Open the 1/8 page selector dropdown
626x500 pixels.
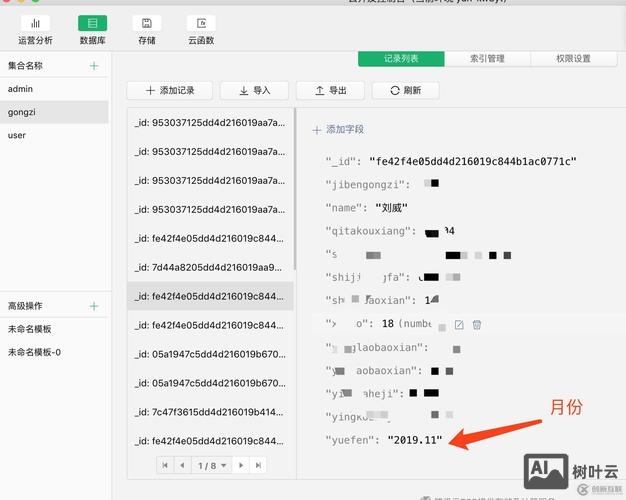pos(212,465)
